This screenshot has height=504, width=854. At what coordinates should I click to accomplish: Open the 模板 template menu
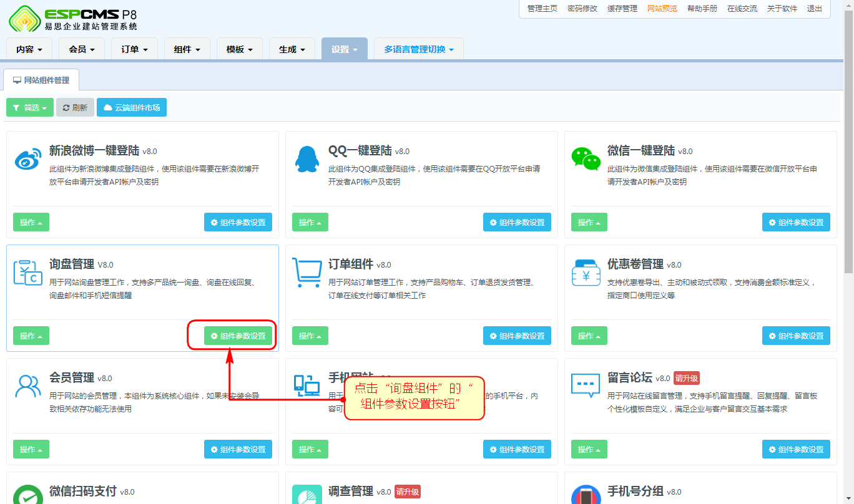tap(239, 49)
